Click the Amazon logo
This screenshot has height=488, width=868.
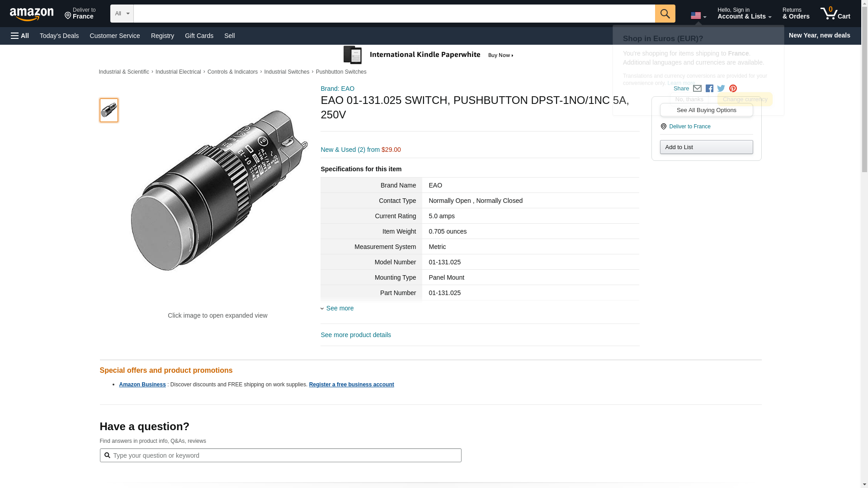coord(32,14)
